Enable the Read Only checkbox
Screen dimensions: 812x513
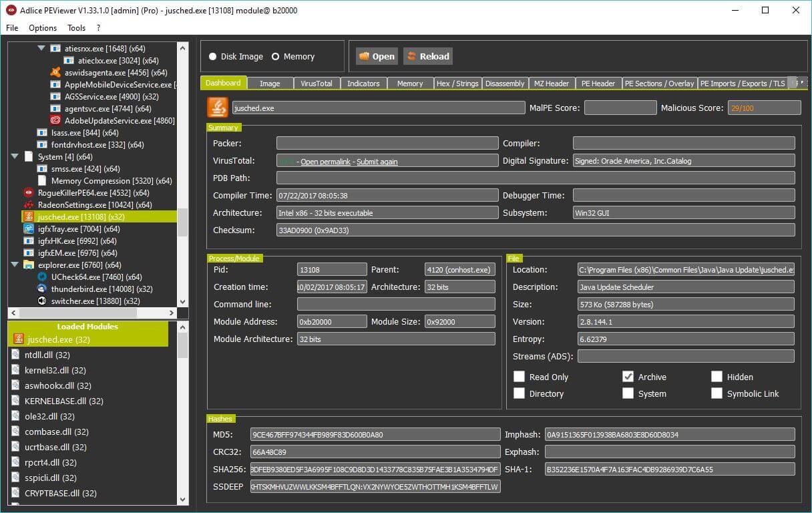pos(519,377)
